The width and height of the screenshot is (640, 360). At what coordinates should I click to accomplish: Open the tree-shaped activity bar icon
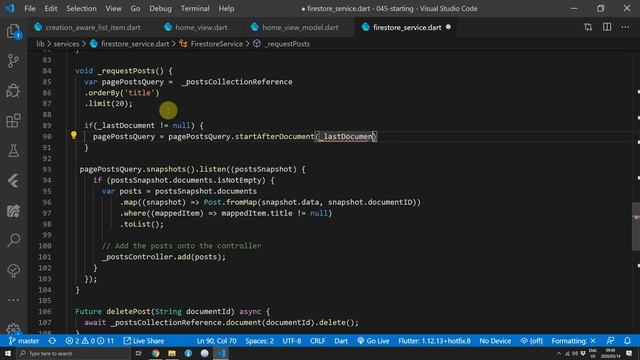[x=13, y=270]
